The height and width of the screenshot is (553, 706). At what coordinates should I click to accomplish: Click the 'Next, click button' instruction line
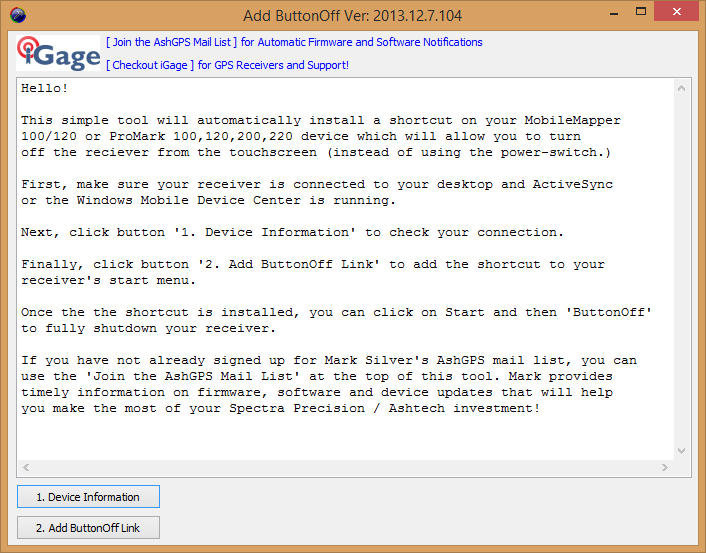click(x=292, y=232)
